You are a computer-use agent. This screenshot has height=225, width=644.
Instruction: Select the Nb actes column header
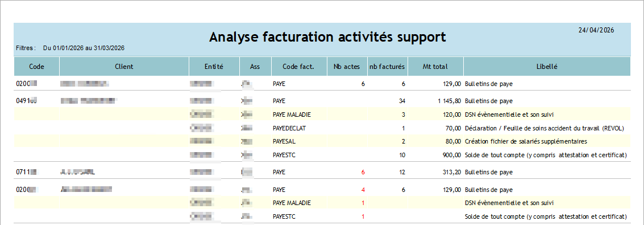(x=347, y=66)
